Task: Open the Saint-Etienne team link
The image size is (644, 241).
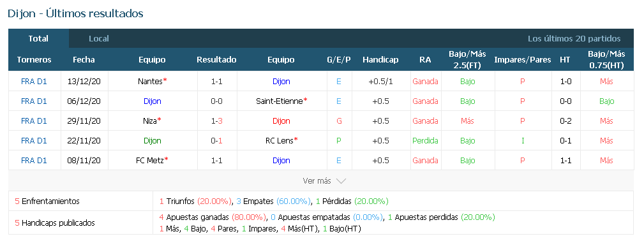Action: click(x=280, y=101)
